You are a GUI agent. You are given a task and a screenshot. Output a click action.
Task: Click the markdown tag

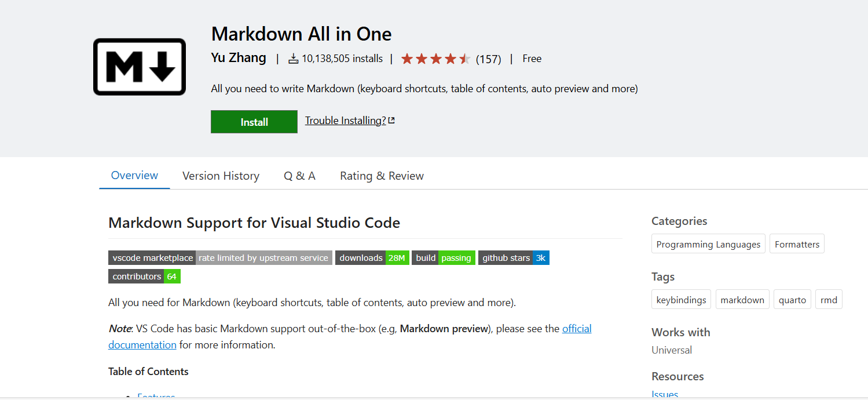tap(742, 300)
